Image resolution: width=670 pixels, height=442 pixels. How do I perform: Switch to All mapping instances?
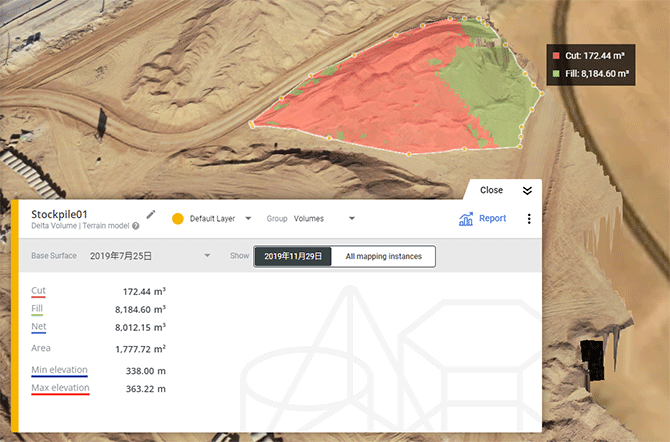(x=383, y=256)
